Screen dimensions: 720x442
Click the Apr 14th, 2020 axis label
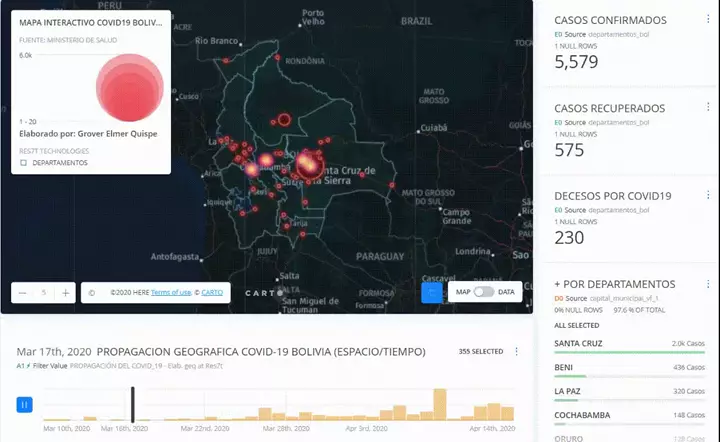492,428
